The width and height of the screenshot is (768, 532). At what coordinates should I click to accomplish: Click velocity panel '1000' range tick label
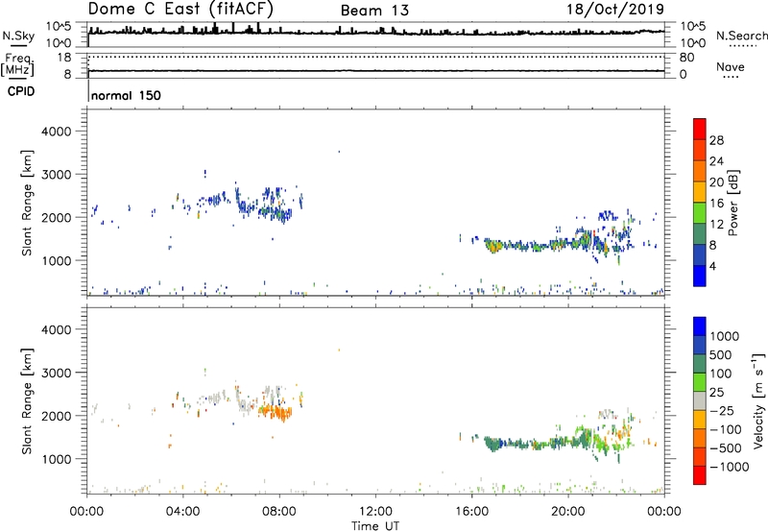[x=56, y=459]
